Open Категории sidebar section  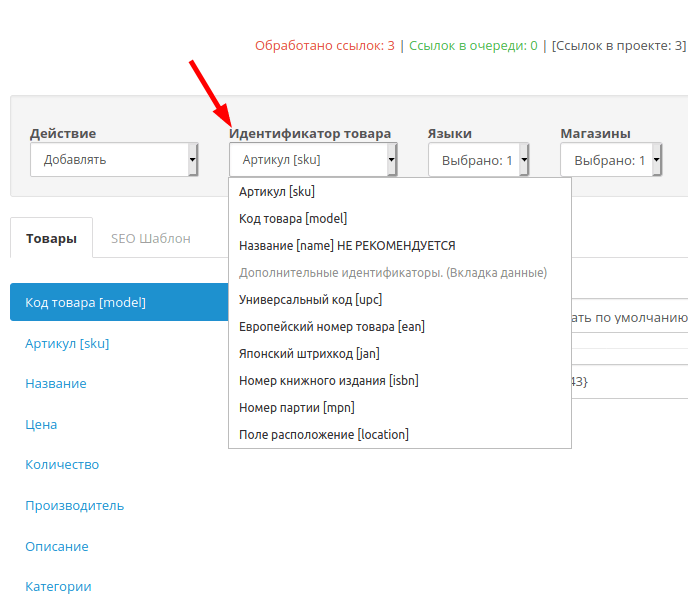[x=58, y=586]
